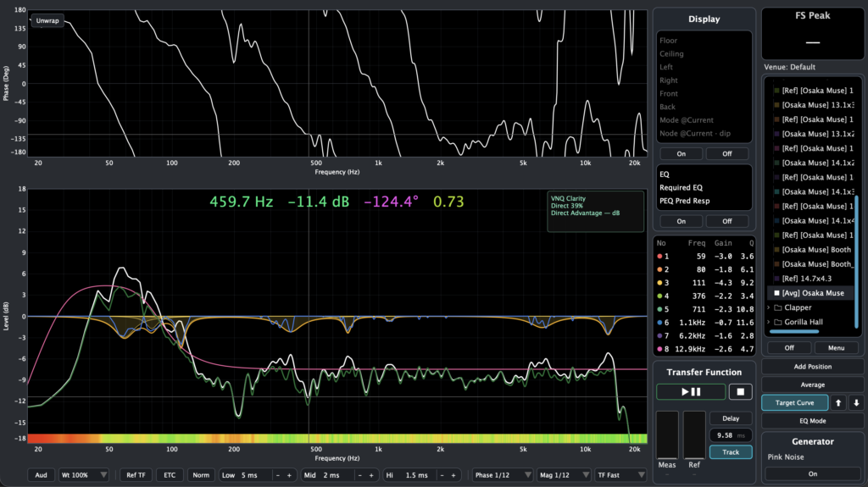Move target curve up with arrow icon
The height and width of the screenshot is (487, 868).
tap(838, 403)
